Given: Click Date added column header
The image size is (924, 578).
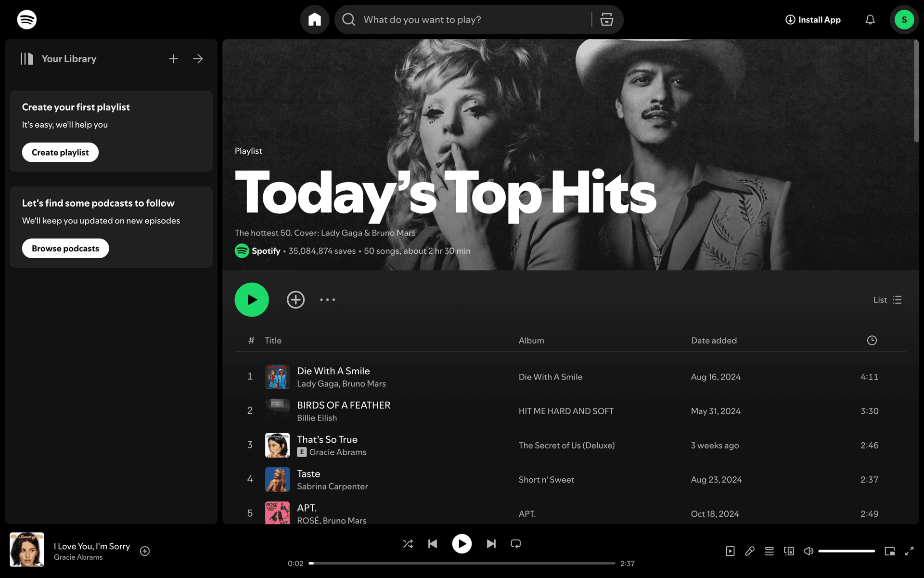Looking at the screenshot, I should click(x=714, y=341).
